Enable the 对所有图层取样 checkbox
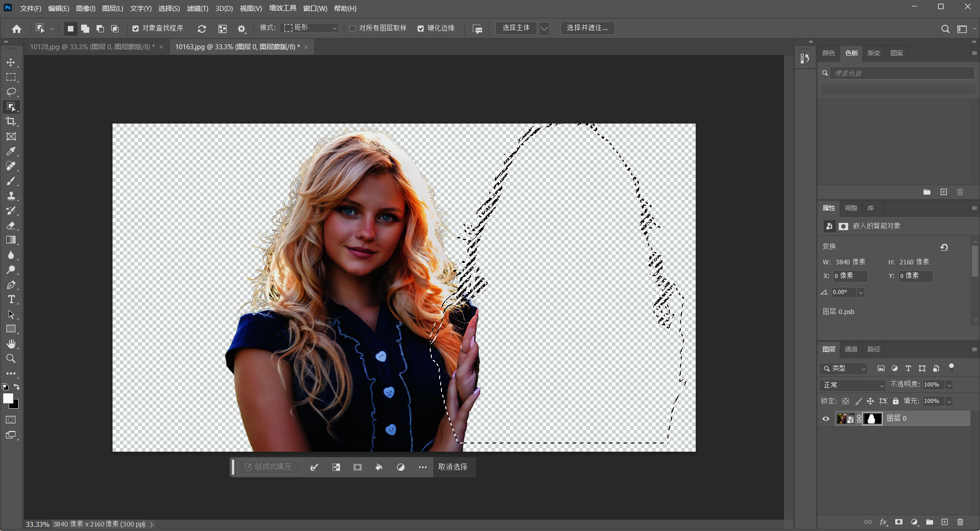 pos(352,28)
